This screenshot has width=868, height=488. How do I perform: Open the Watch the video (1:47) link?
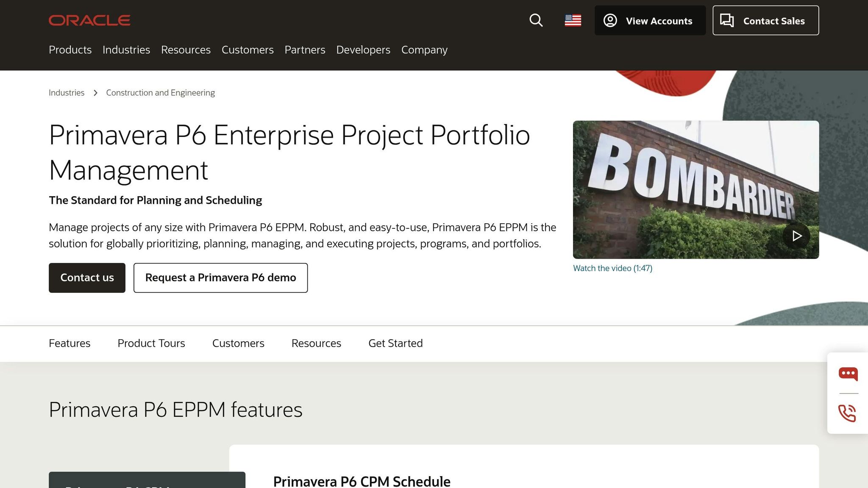[x=613, y=268]
